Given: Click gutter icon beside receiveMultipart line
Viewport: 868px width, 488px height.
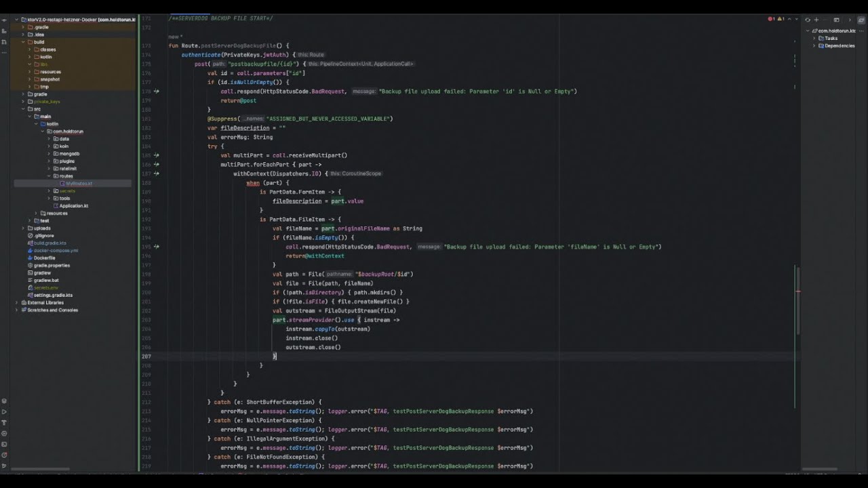Looking at the screenshot, I should click(157, 155).
